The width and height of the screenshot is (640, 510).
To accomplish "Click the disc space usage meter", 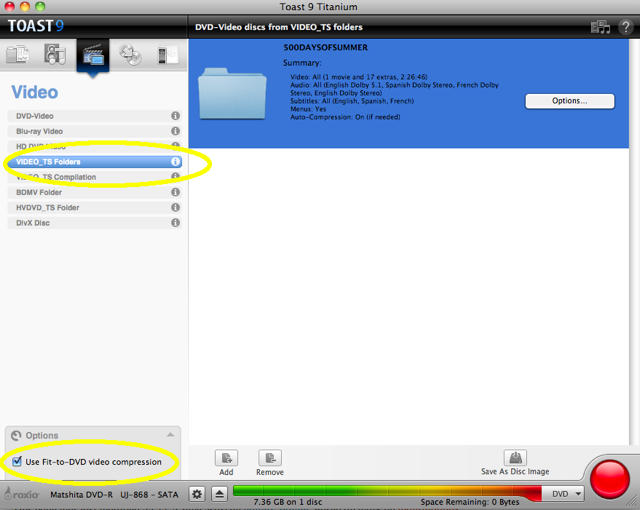I will pos(387,491).
